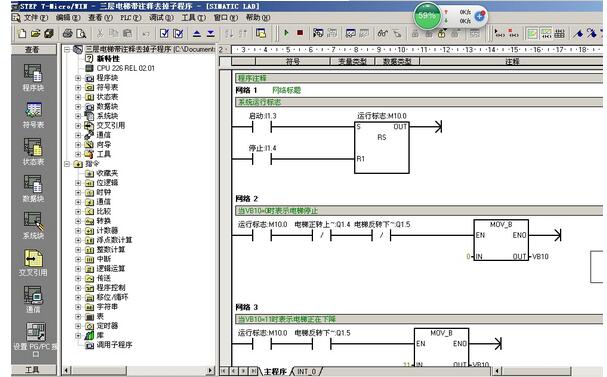Open the Options toolbar icon

coord(261,34)
